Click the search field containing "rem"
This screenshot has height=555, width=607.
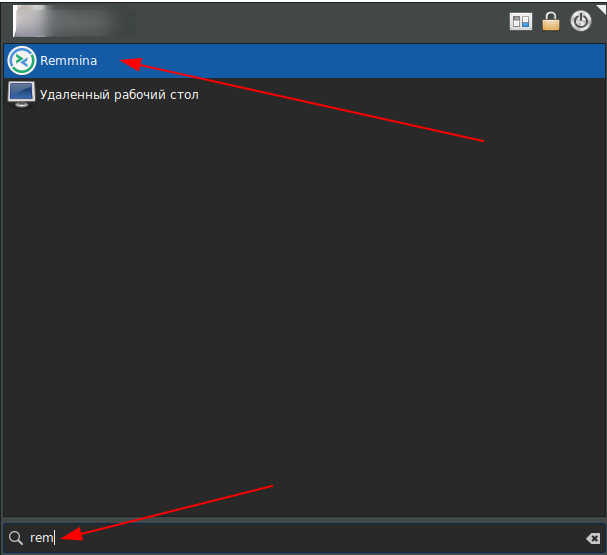(304, 538)
